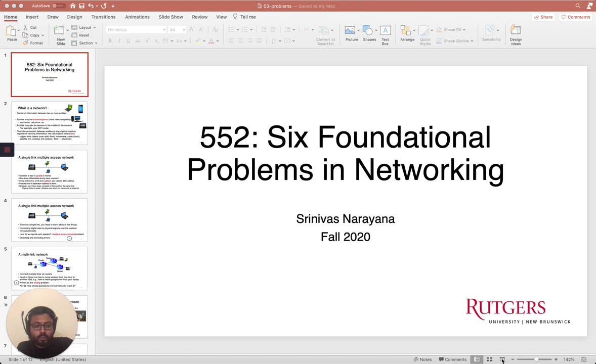
Task: Toggle Italic formatting
Action: (x=119, y=40)
